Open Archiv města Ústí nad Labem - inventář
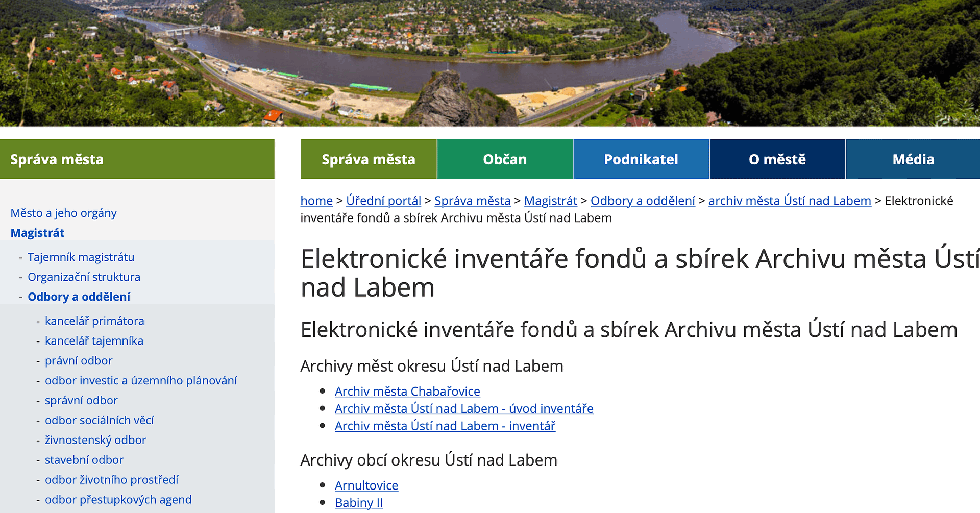 [x=445, y=426]
